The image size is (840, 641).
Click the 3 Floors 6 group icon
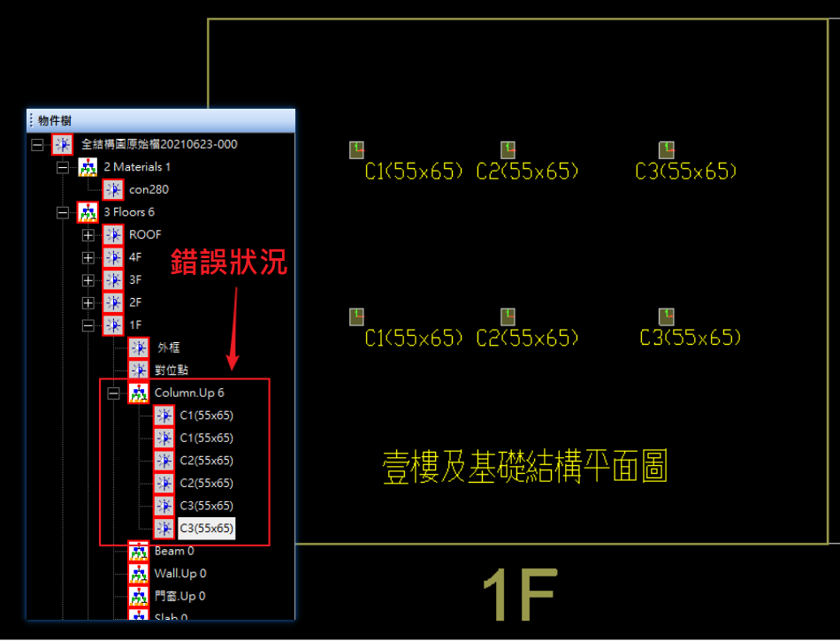(88, 212)
